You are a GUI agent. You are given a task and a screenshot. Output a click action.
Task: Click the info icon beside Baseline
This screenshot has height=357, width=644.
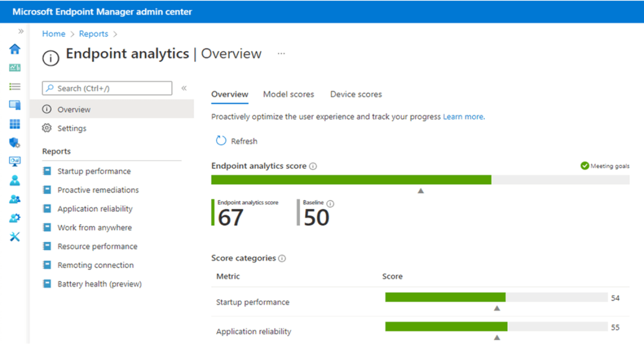[x=330, y=204]
